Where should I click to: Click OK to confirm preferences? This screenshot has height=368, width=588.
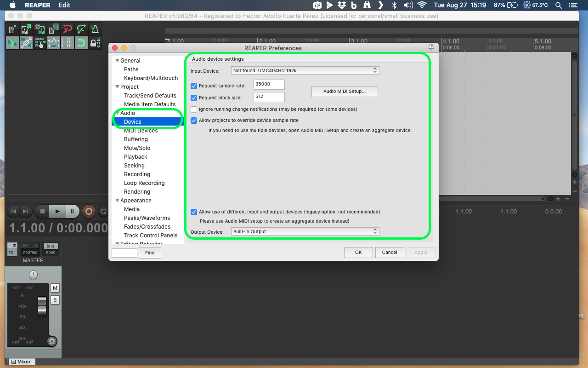(x=358, y=252)
